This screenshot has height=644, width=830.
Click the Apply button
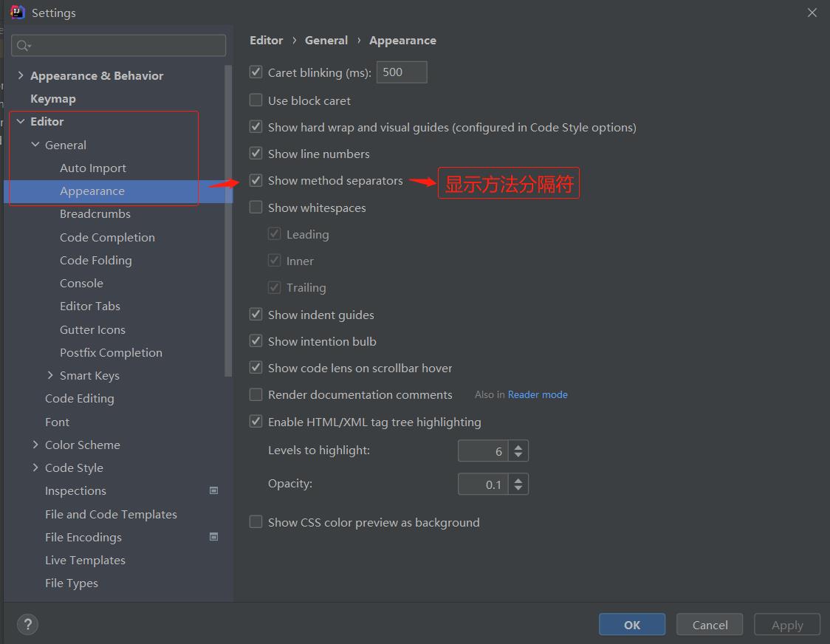[x=787, y=624]
